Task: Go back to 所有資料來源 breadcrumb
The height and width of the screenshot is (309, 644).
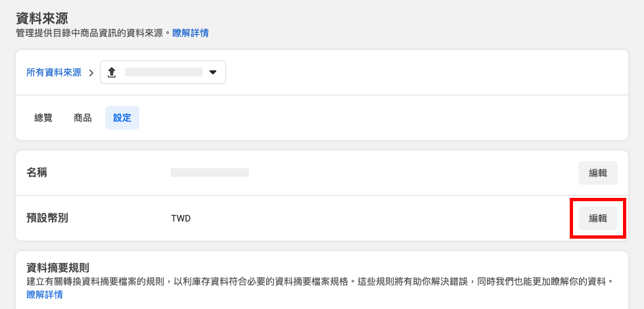Action: pyautogui.click(x=54, y=73)
